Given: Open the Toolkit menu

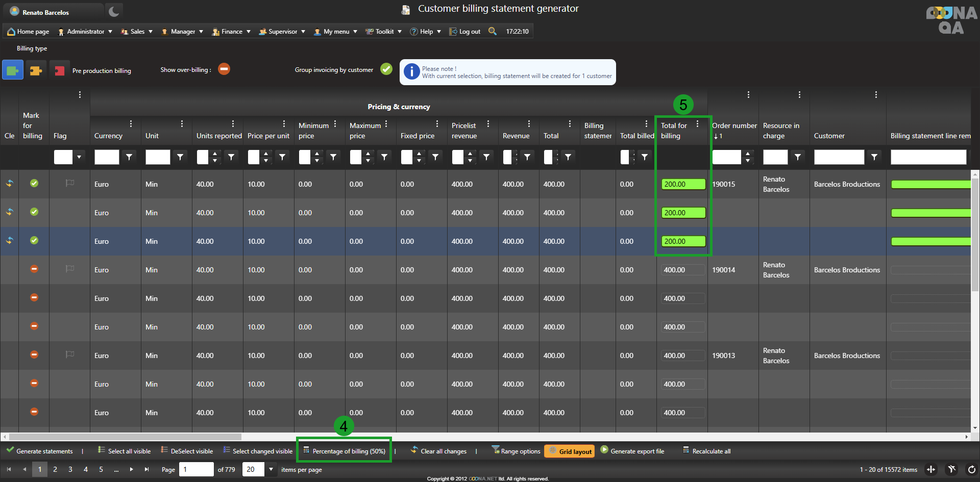Looking at the screenshot, I should tap(384, 32).
